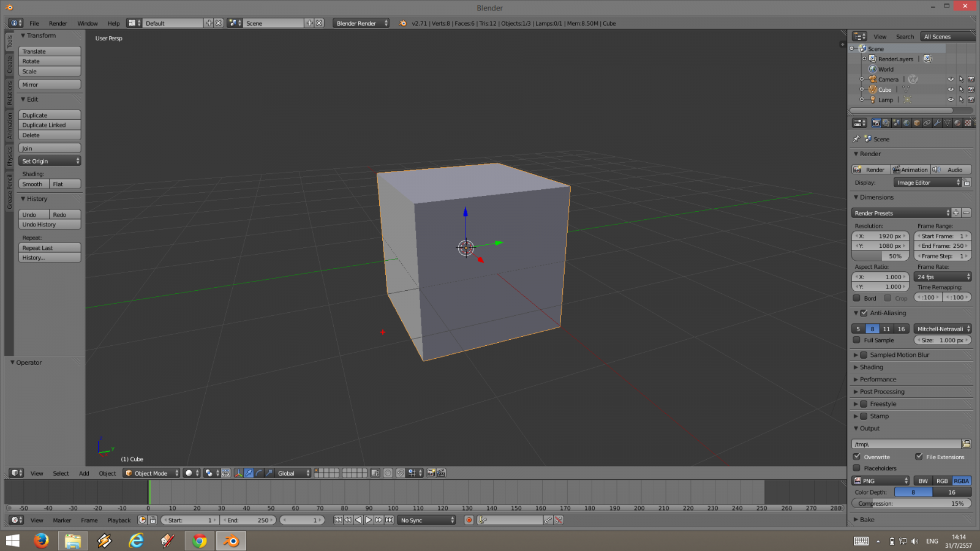Open the File menu
This screenshot has width=980, height=551.
(34, 23)
